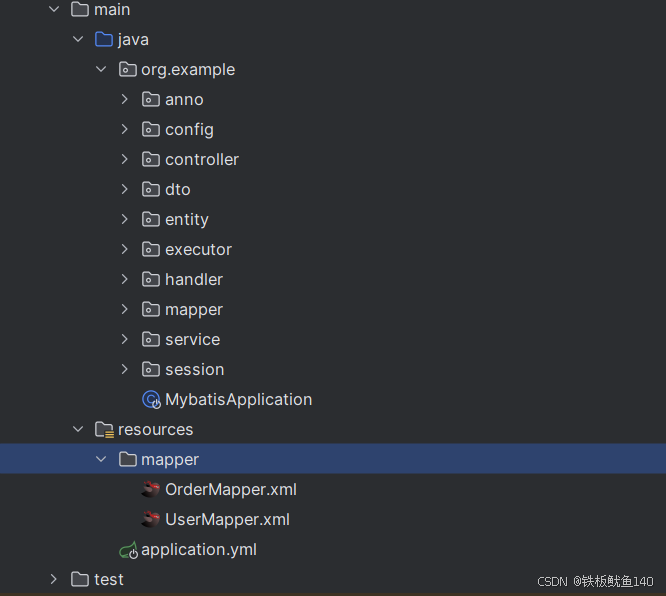Click the test folder icon
Viewport: 666px width, 596px height.
pos(80,579)
